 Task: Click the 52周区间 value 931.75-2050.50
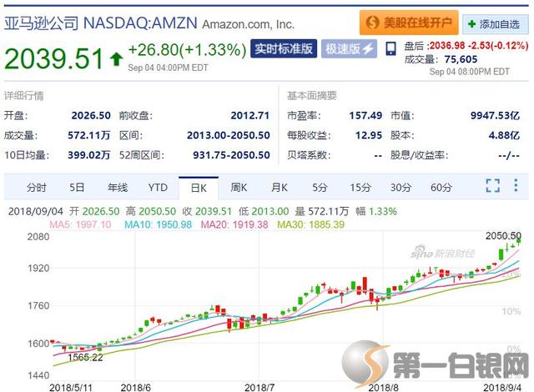coord(231,155)
